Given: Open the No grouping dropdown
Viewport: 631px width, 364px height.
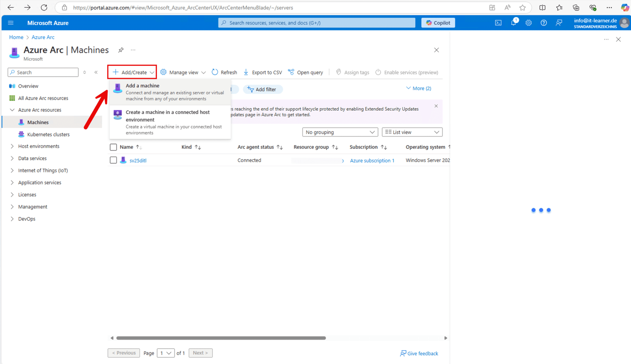Looking at the screenshot, I should coord(340,132).
